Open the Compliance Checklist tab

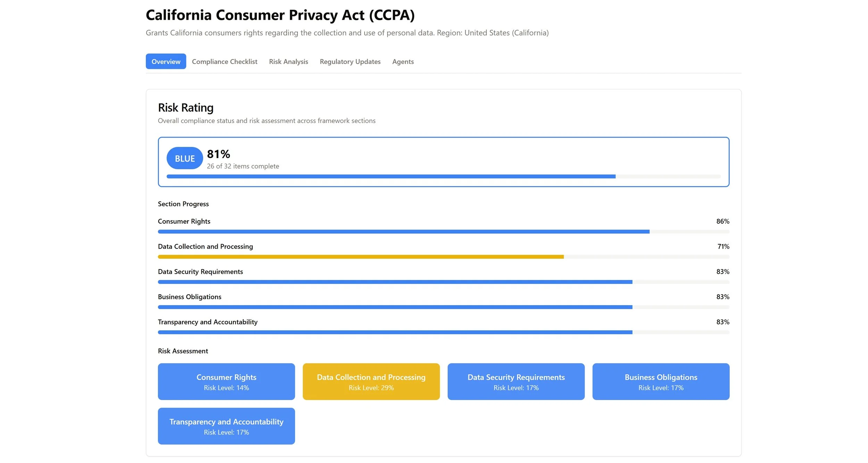[x=224, y=61]
